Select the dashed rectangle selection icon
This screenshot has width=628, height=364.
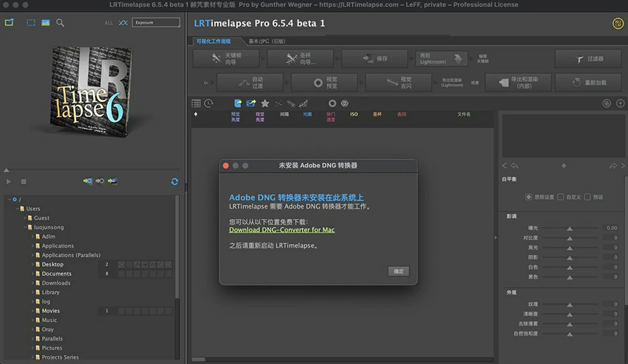point(31,22)
